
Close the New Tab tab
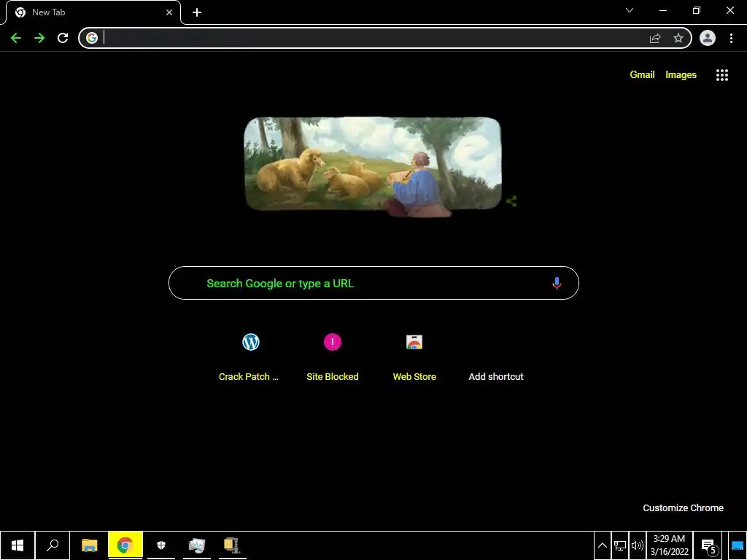coord(169,13)
